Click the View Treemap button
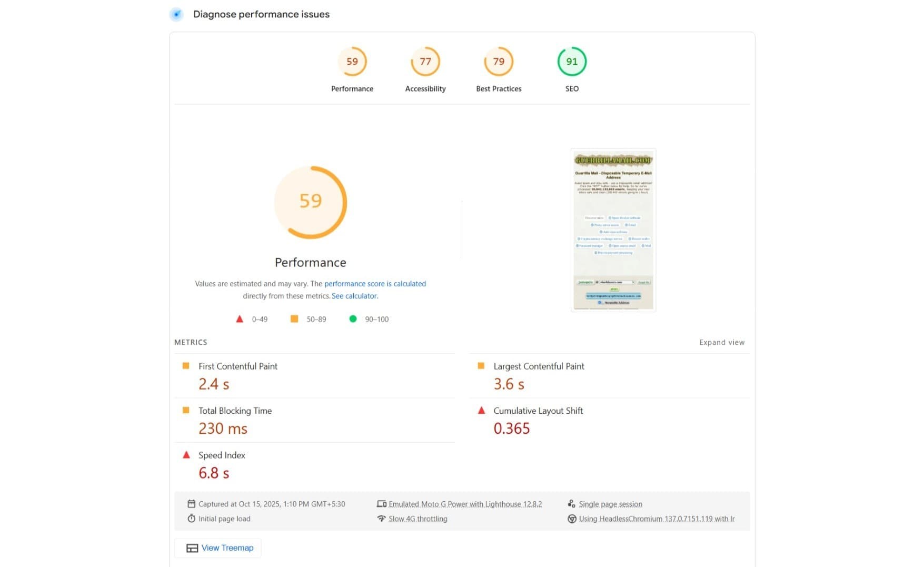Viewport: 924px width, 567px height. point(217,548)
